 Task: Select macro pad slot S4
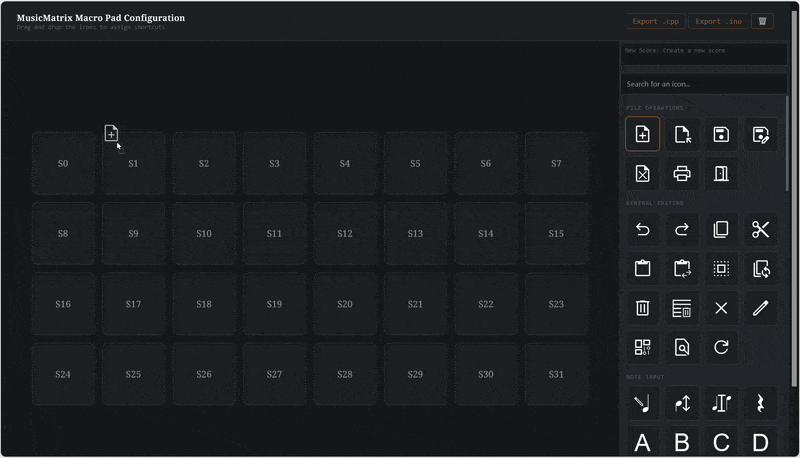coord(345,164)
